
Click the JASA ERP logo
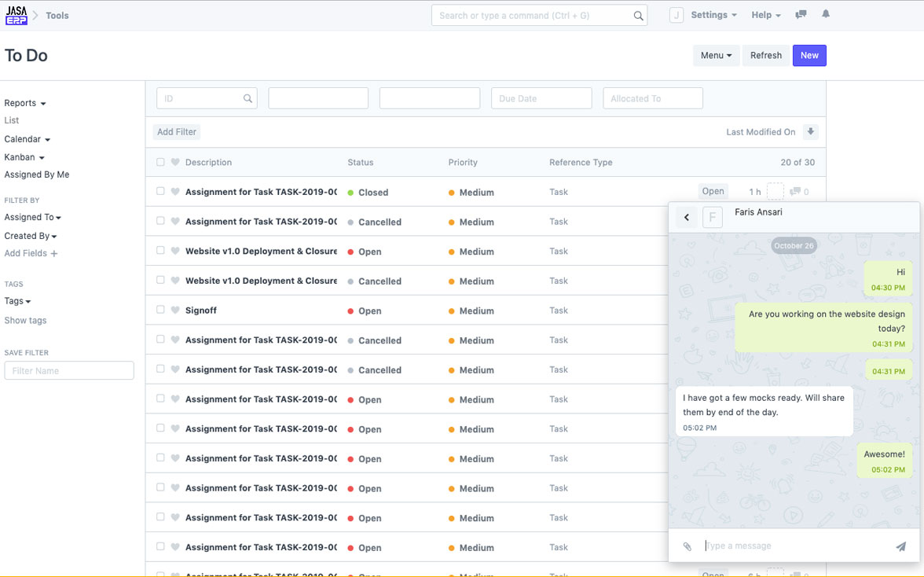[16, 15]
